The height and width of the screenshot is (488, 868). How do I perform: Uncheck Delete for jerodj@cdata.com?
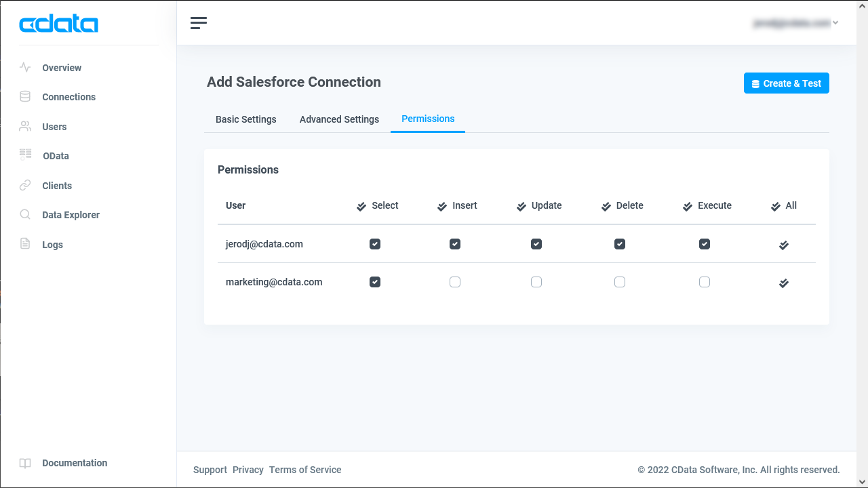tap(620, 244)
